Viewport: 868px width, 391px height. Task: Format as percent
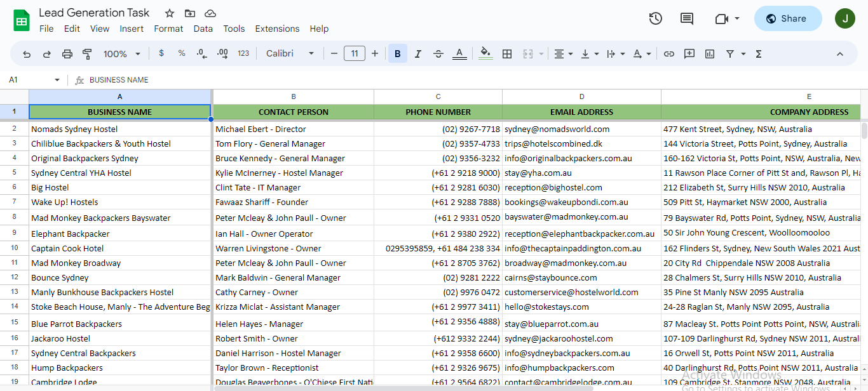pyautogui.click(x=182, y=53)
